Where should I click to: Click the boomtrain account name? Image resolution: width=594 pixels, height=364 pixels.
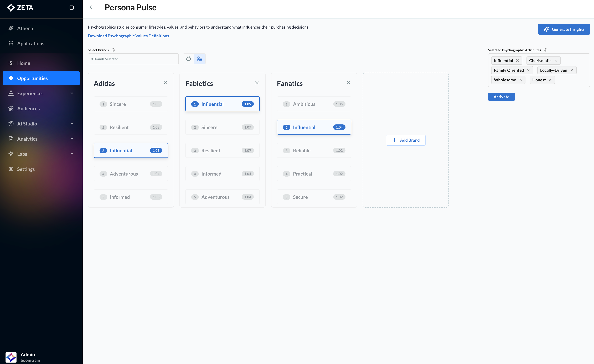click(30, 360)
